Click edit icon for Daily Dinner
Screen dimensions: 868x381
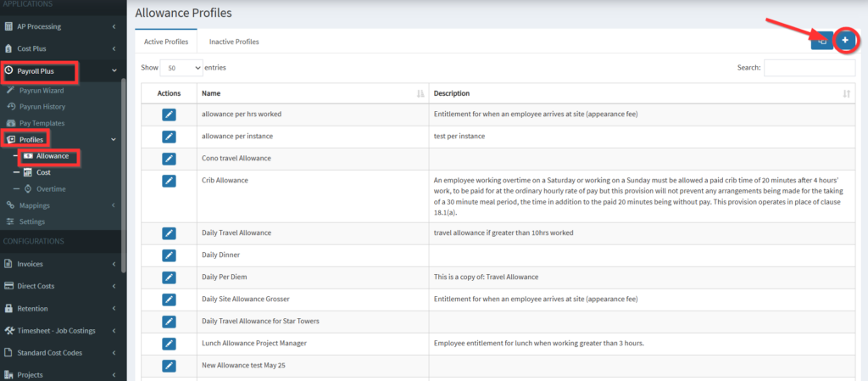(169, 255)
